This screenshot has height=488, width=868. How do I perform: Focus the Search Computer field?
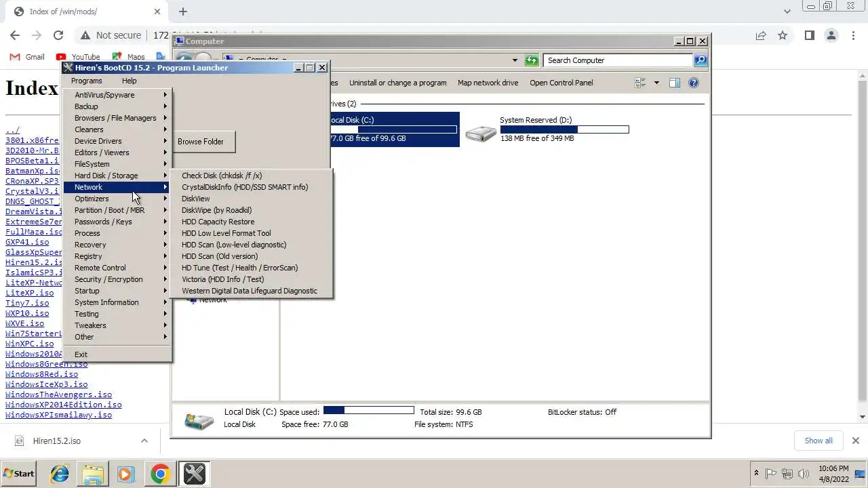click(x=618, y=60)
